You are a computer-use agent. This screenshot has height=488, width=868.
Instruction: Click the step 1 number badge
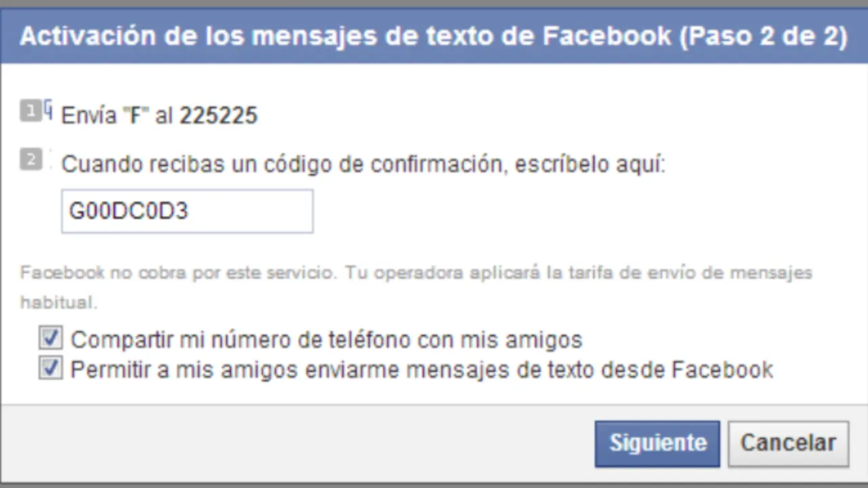point(31,110)
